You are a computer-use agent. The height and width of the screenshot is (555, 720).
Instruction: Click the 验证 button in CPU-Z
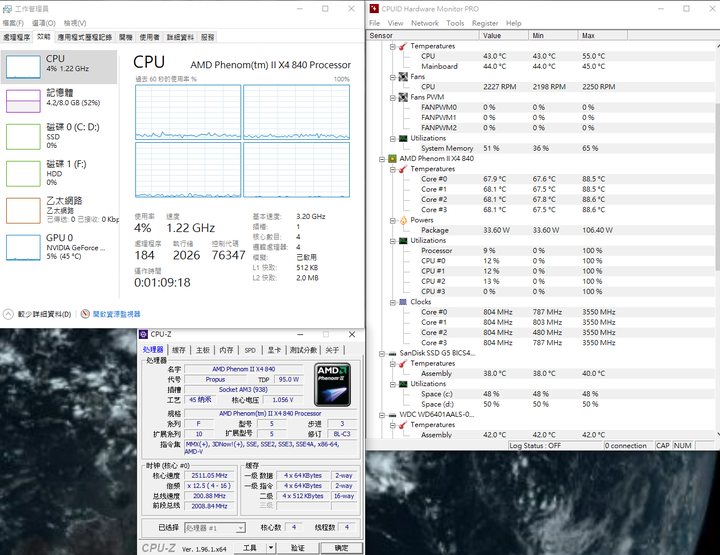298,548
